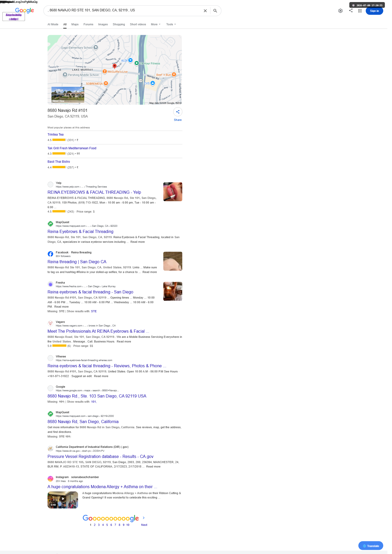Image resolution: width=392 pixels, height=554 pixels.
Task: Open 8680 Navajo Rd., Ste. 103 result
Action: [x=97, y=396]
